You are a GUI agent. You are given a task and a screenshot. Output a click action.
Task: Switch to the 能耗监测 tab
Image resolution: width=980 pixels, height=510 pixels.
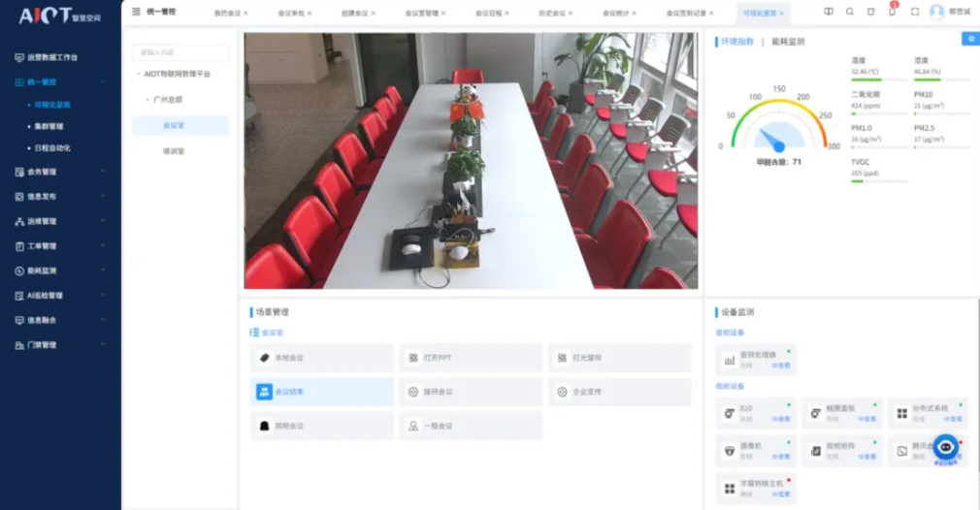tap(787, 43)
